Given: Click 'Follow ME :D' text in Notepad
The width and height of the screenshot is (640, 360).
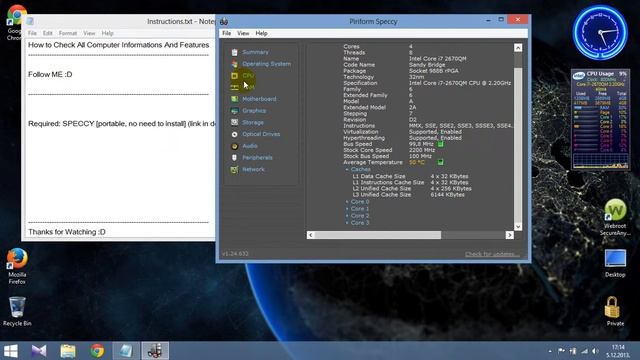Looking at the screenshot, I should 50,74.
